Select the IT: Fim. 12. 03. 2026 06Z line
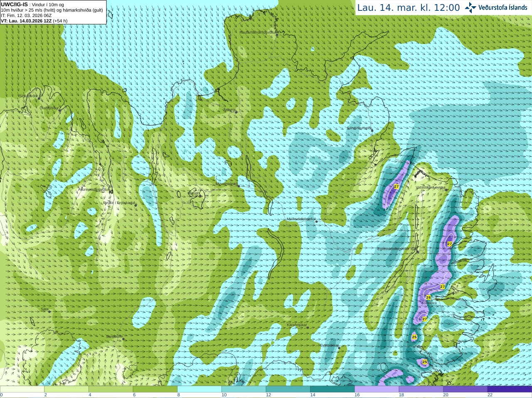 pos(26,15)
